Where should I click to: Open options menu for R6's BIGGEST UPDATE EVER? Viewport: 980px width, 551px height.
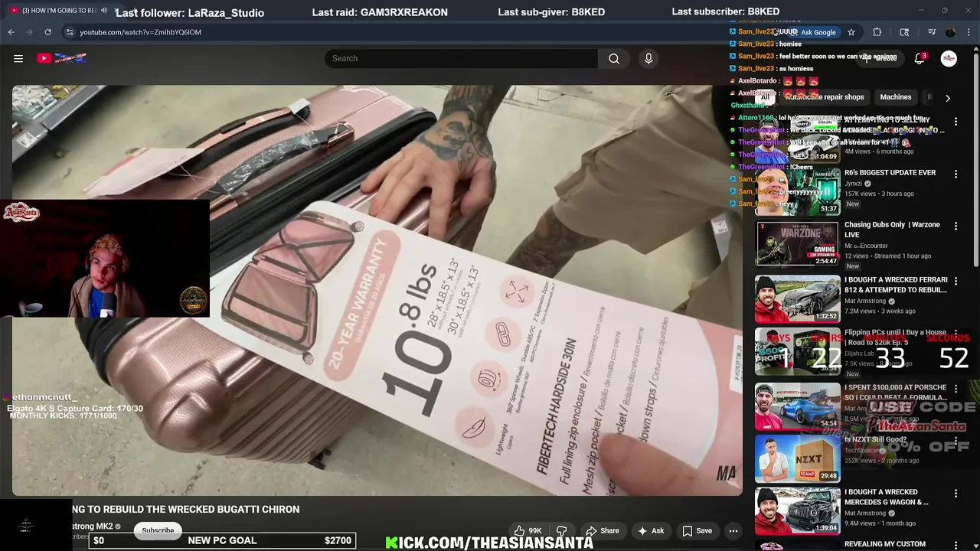point(955,174)
